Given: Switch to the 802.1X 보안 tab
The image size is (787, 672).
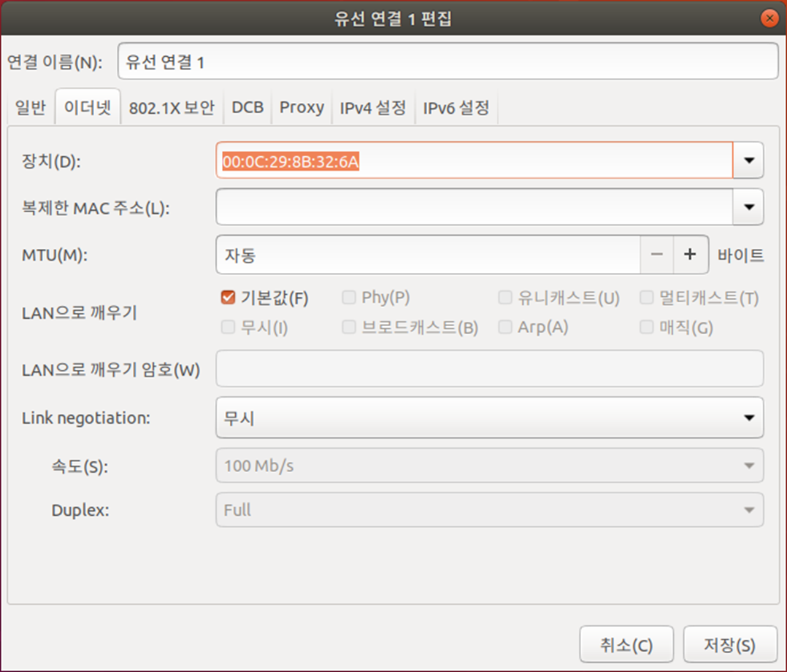Looking at the screenshot, I should click(172, 108).
